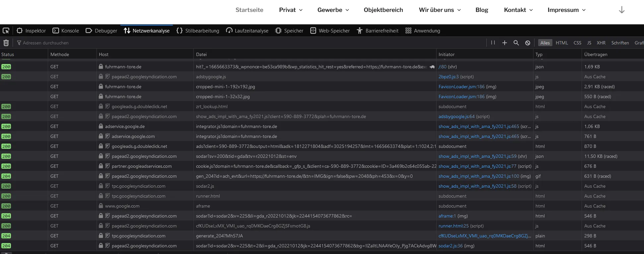The width and height of the screenshot is (644, 254).
Task: Toggle the JS request filter
Action: 589,43
